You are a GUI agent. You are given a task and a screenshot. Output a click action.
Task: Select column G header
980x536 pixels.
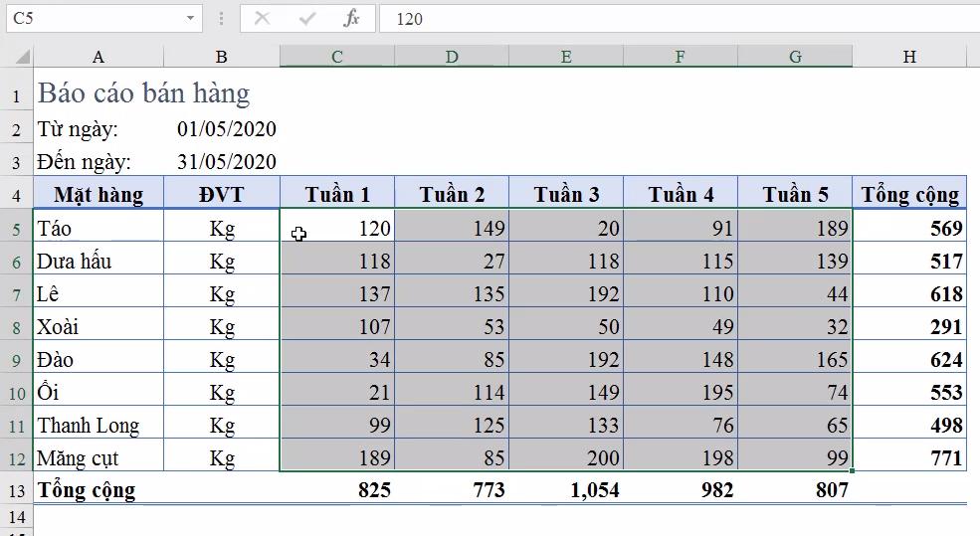(794, 57)
